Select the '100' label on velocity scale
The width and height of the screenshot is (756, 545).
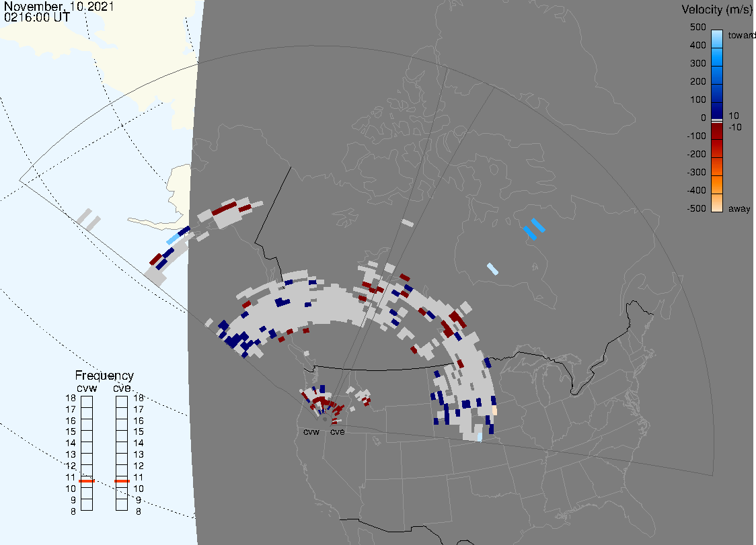tap(697, 99)
